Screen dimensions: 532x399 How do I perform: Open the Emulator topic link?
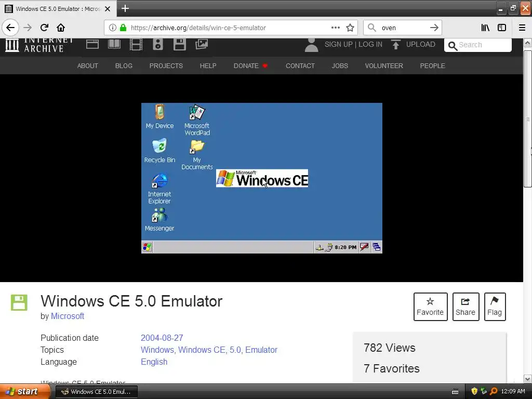pyautogui.click(x=261, y=350)
